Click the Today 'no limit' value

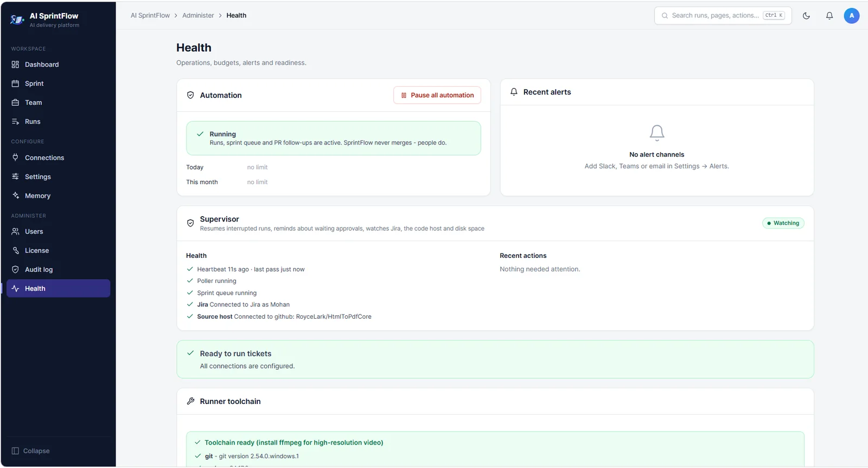pyautogui.click(x=257, y=167)
